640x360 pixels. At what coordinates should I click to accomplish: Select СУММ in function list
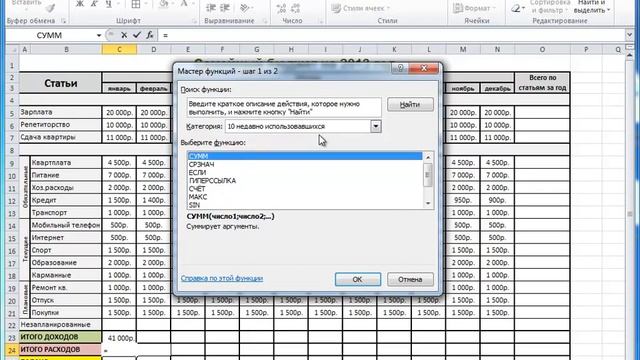tap(304, 156)
